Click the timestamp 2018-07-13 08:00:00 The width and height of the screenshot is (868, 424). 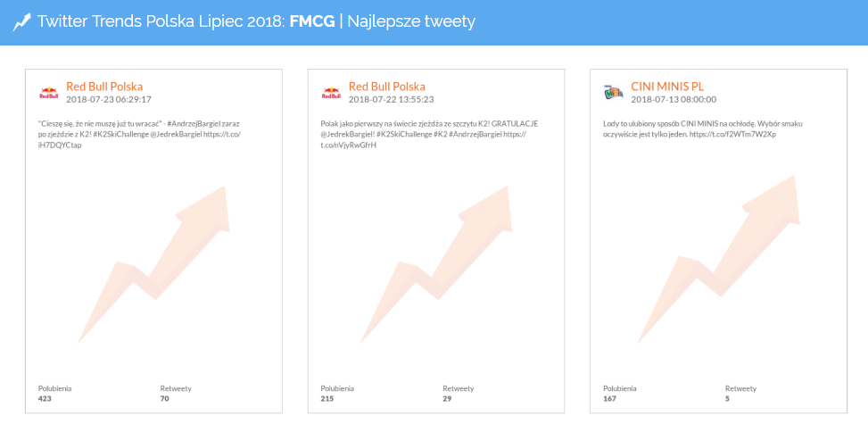point(674,99)
